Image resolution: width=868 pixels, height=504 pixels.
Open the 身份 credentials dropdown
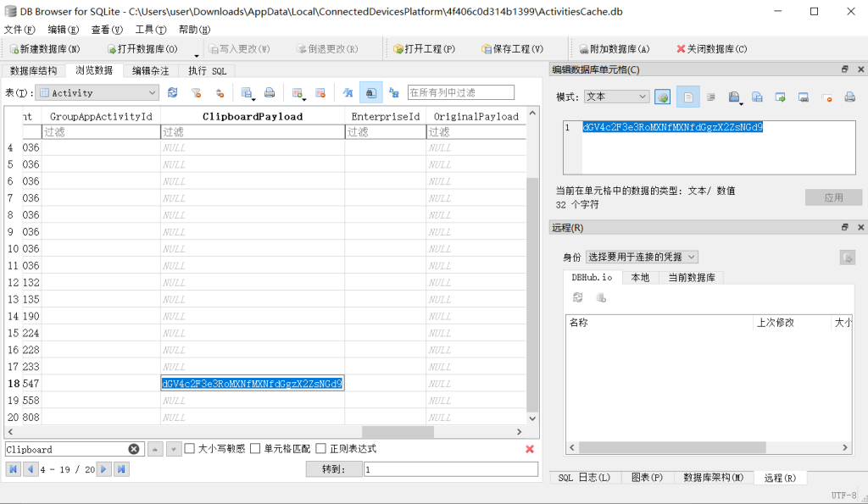click(692, 257)
